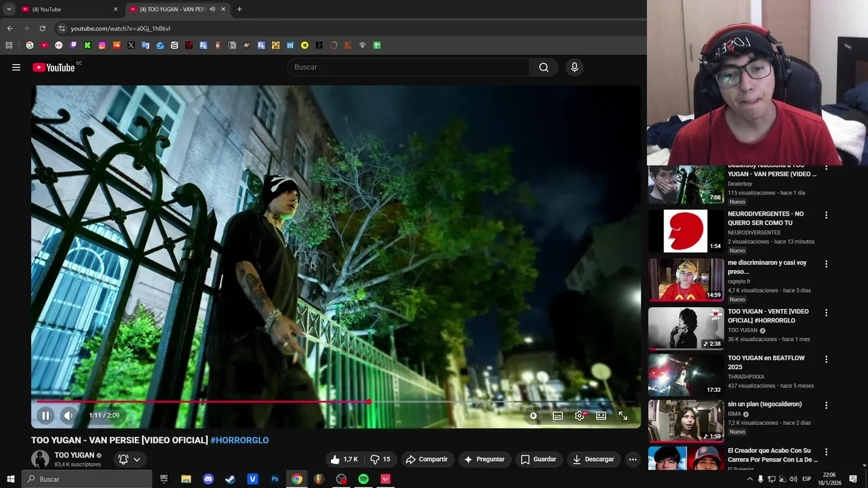Go back to the previous page
The image size is (868, 488).
pos(9,28)
